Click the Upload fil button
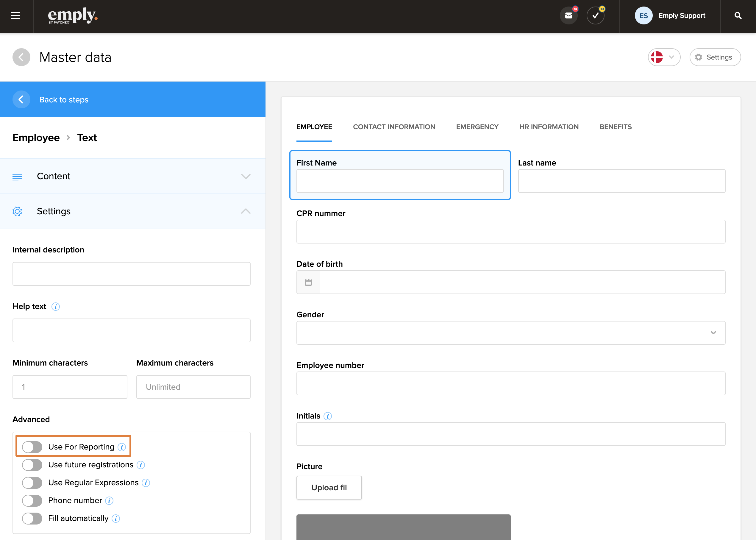 click(x=329, y=488)
